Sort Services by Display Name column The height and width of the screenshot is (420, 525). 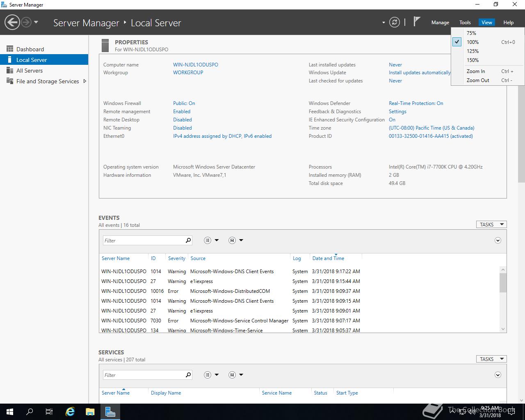pos(166,393)
